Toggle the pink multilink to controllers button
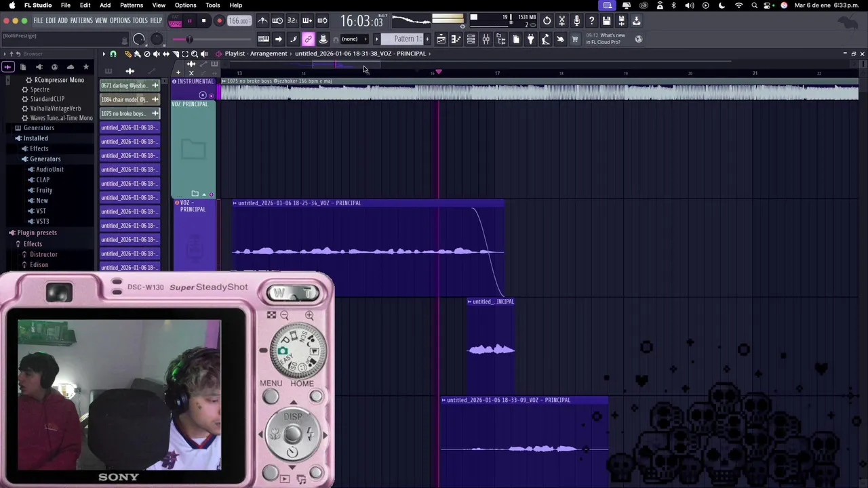The height and width of the screenshot is (488, 868). (x=308, y=39)
